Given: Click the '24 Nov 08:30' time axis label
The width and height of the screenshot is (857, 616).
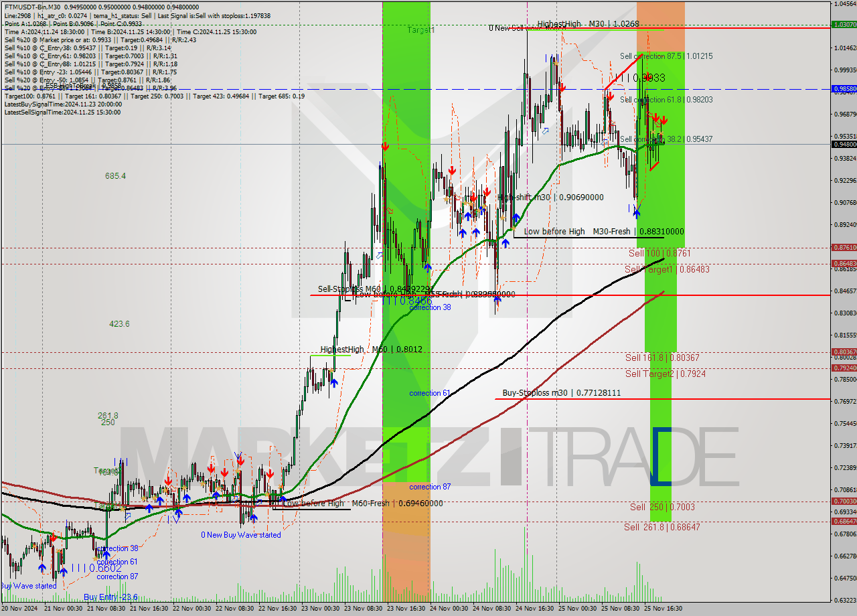Looking at the screenshot, I should pyautogui.click(x=491, y=609).
